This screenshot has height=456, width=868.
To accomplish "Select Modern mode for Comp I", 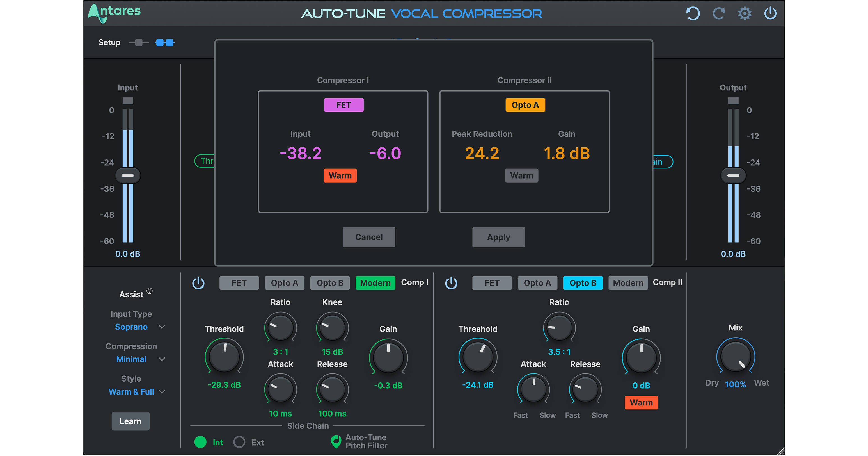I will tap(375, 283).
